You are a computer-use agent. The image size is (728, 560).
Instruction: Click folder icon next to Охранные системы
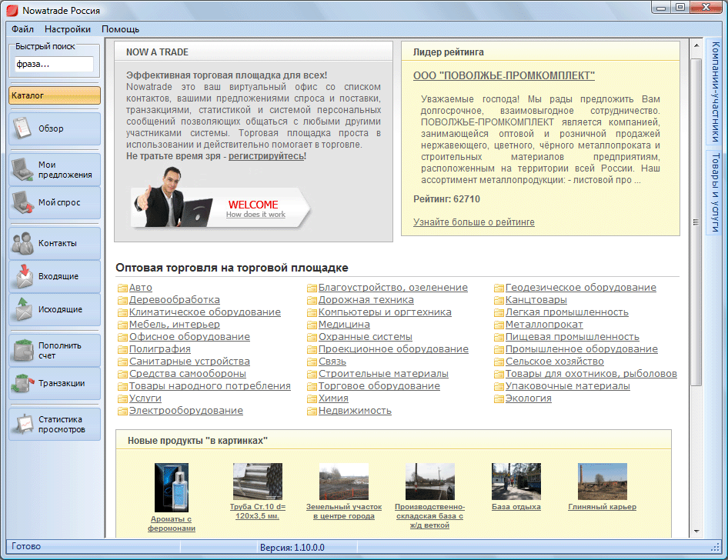coord(312,337)
